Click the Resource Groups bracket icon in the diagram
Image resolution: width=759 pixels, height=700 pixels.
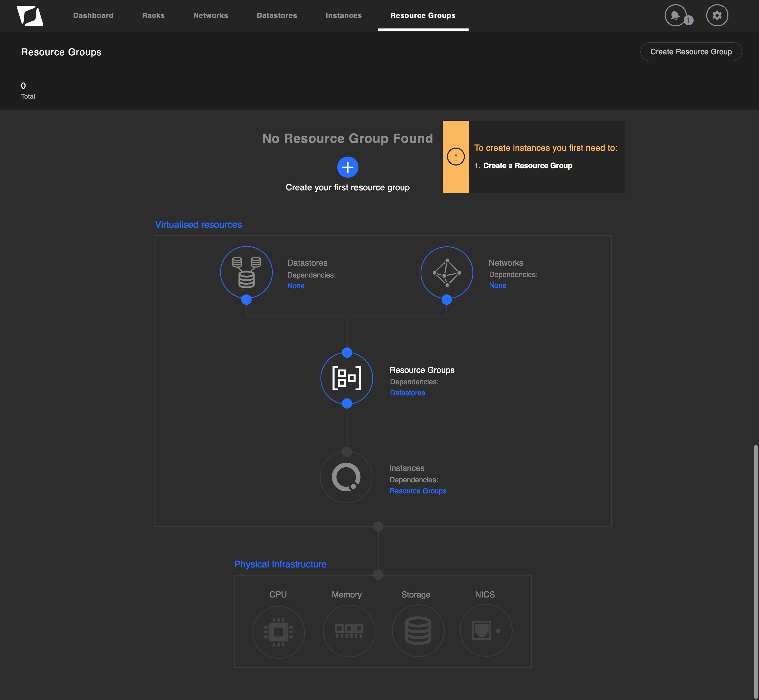347,378
